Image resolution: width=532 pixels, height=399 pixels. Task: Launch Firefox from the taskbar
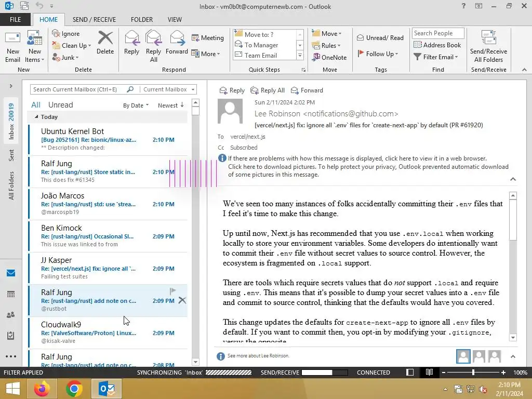click(x=42, y=389)
